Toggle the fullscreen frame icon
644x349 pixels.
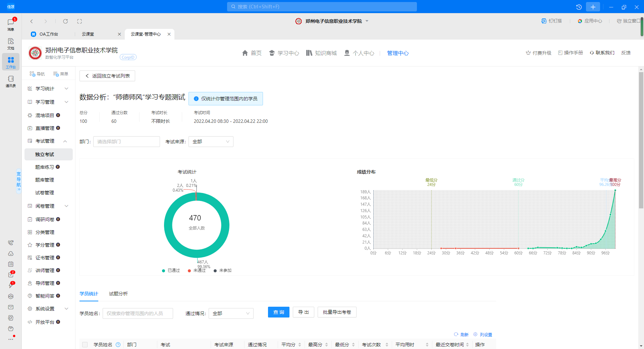(x=79, y=21)
